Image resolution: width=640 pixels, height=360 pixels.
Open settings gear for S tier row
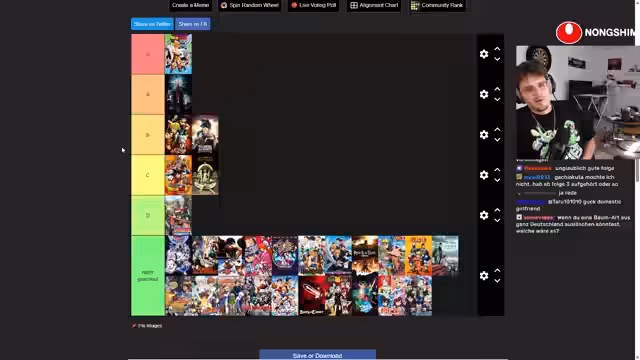[x=484, y=54]
